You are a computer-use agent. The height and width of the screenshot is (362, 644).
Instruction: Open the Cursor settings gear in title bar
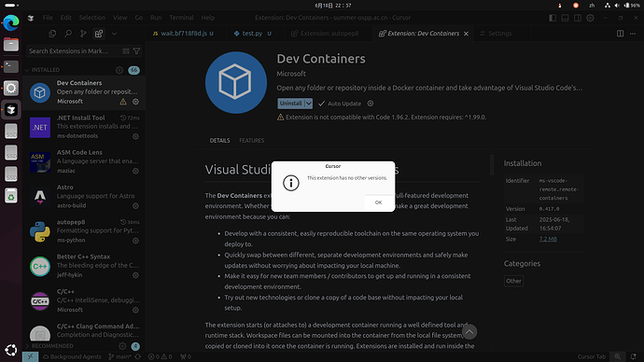pos(590,18)
